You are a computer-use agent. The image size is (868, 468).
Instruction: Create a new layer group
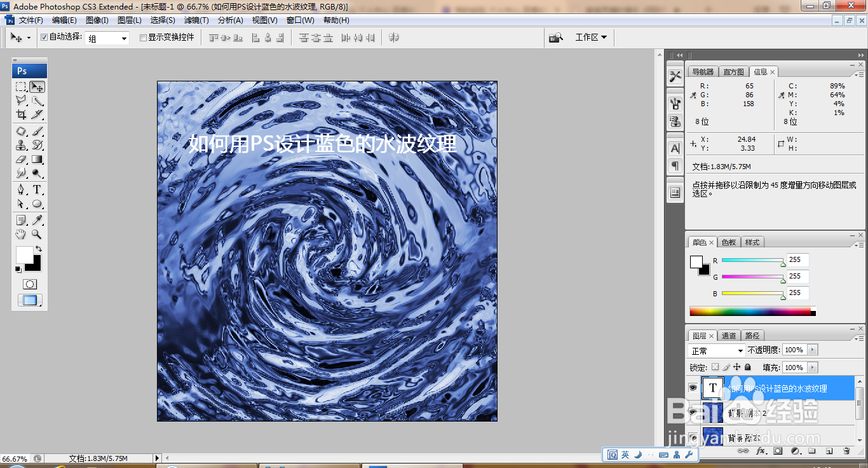(x=812, y=451)
